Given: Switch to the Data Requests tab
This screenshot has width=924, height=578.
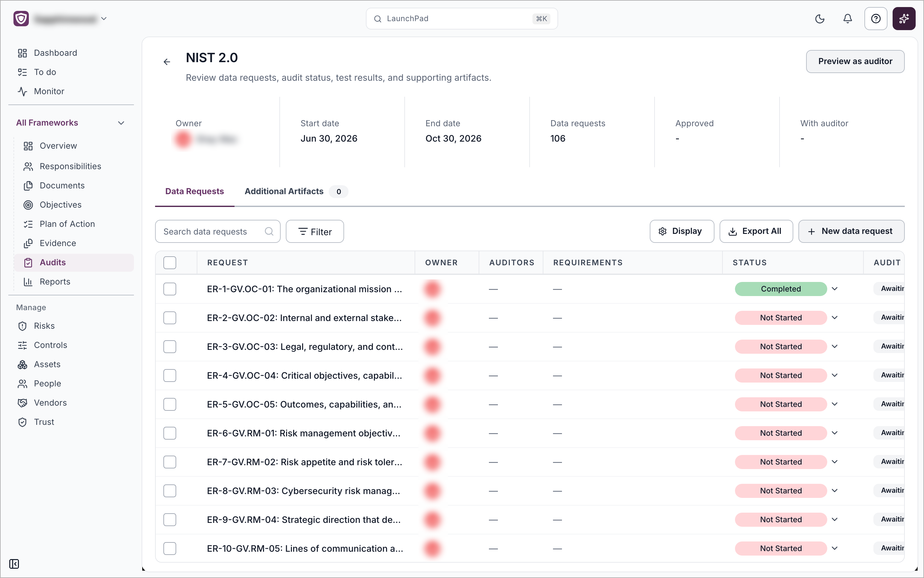Looking at the screenshot, I should [x=194, y=191].
